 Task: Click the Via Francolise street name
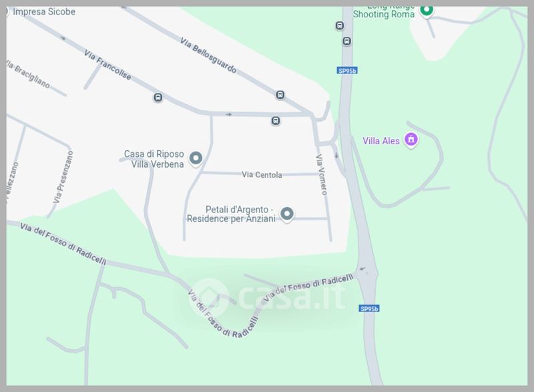[x=107, y=65]
